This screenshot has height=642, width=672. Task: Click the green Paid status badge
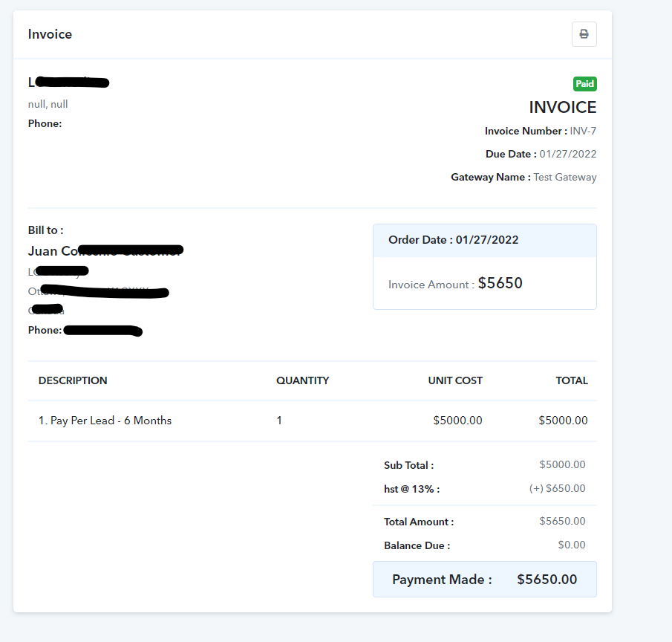584,84
